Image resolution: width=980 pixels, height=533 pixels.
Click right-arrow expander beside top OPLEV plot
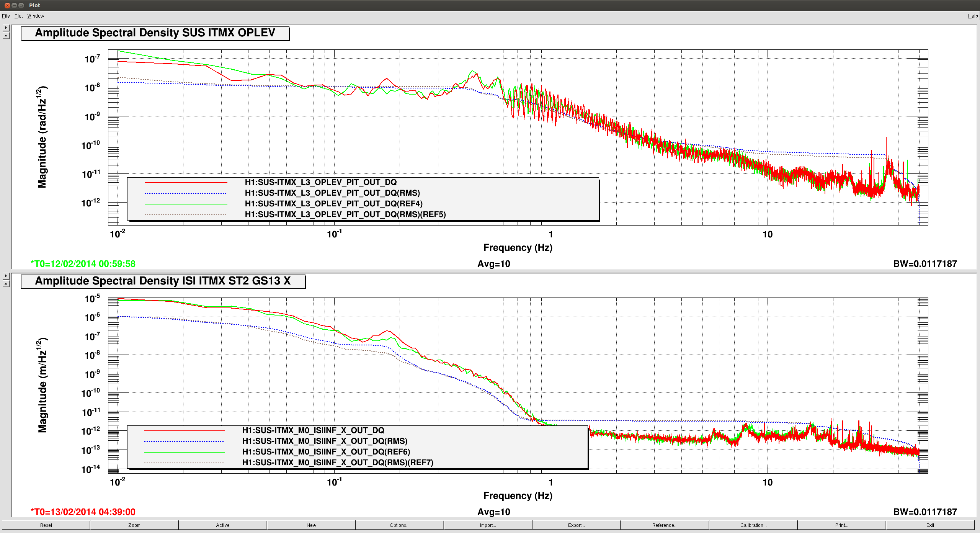6,28
